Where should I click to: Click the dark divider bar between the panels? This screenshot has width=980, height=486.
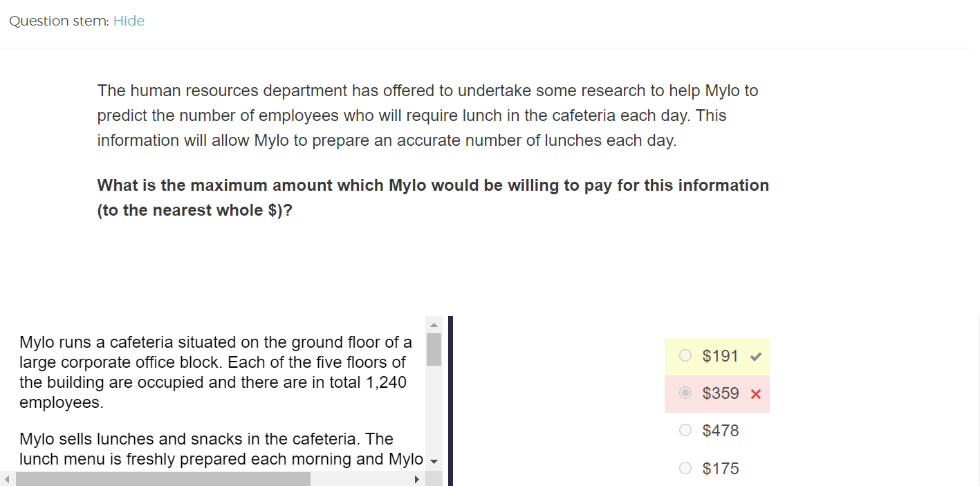click(450, 401)
